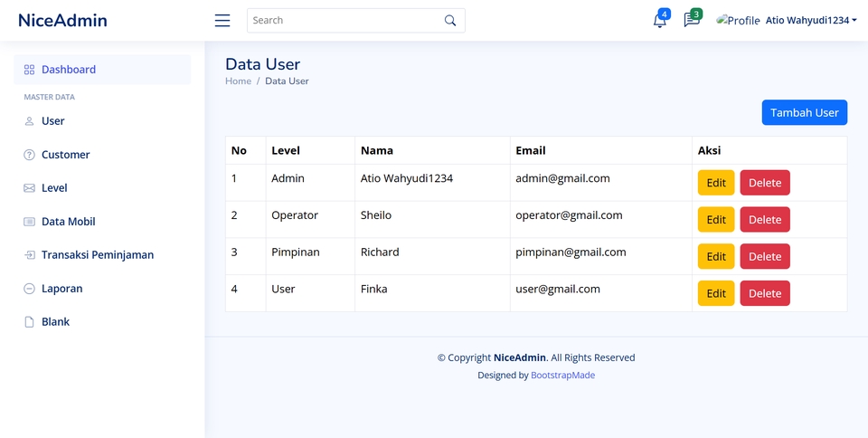Delete the Richard pimpinan row
This screenshot has width=868, height=438.
pyautogui.click(x=765, y=256)
